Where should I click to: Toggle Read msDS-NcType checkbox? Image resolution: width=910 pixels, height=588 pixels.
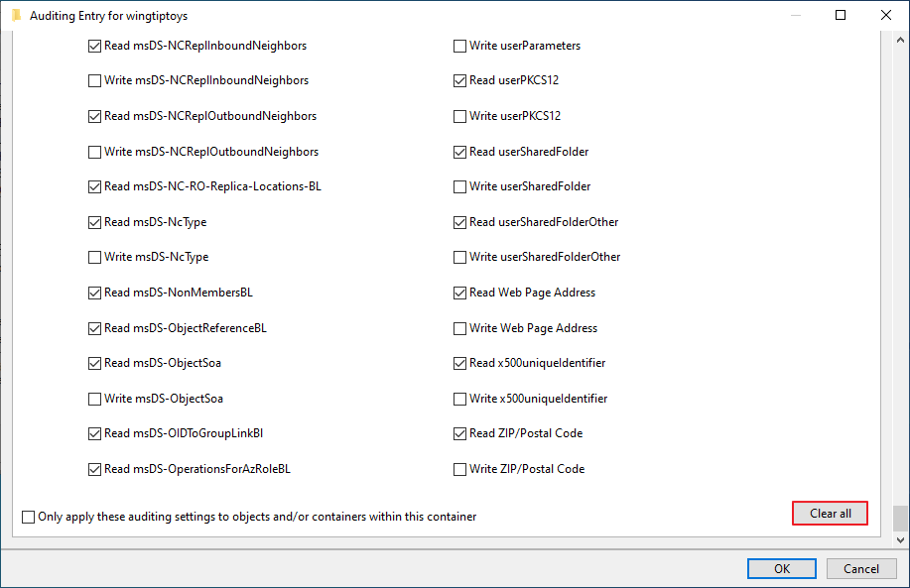click(x=94, y=222)
